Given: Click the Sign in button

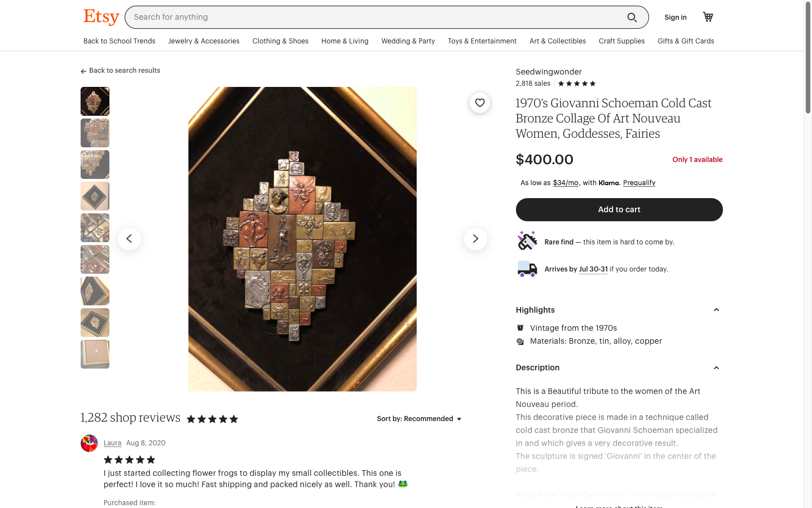Looking at the screenshot, I should (x=676, y=17).
